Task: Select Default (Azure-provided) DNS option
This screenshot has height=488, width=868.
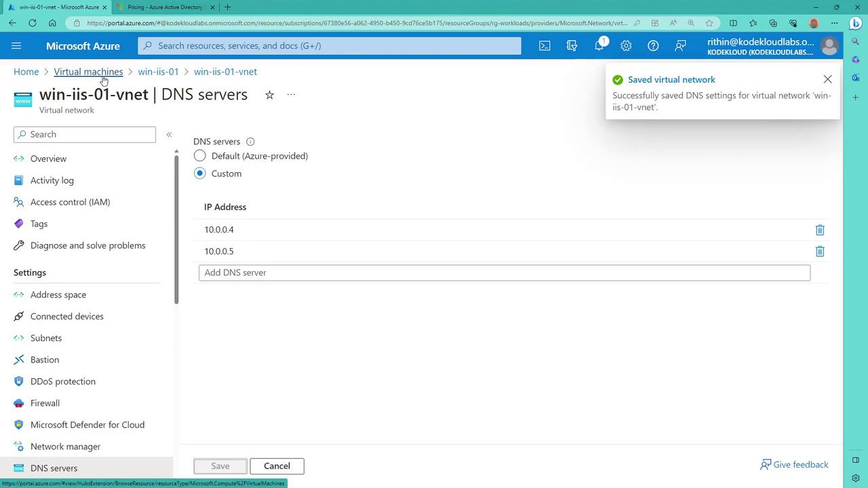Action: click(199, 156)
